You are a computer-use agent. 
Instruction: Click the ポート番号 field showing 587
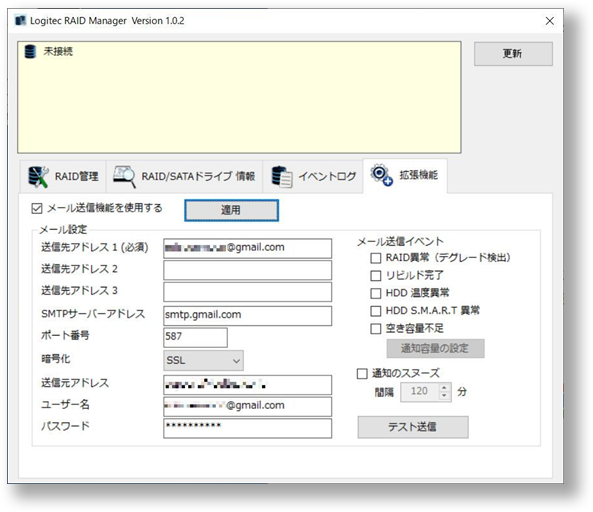(x=195, y=337)
